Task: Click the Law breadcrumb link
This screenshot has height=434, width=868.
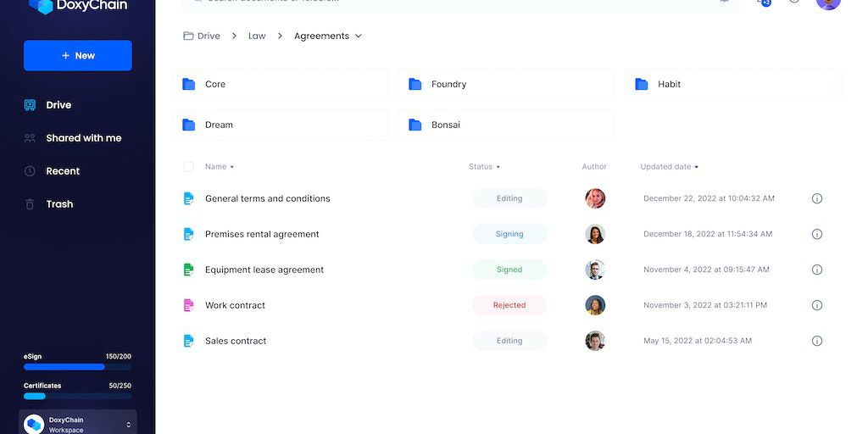Action: pos(257,36)
